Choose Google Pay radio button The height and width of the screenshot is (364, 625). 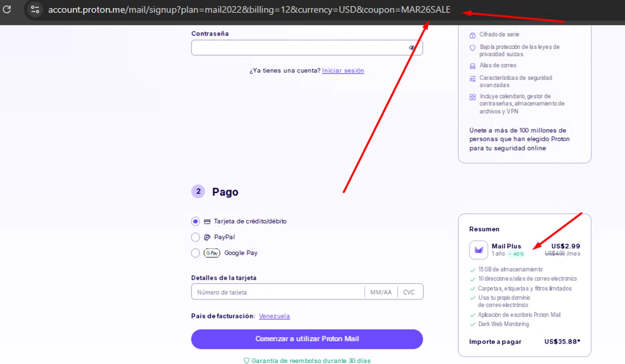(195, 253)
